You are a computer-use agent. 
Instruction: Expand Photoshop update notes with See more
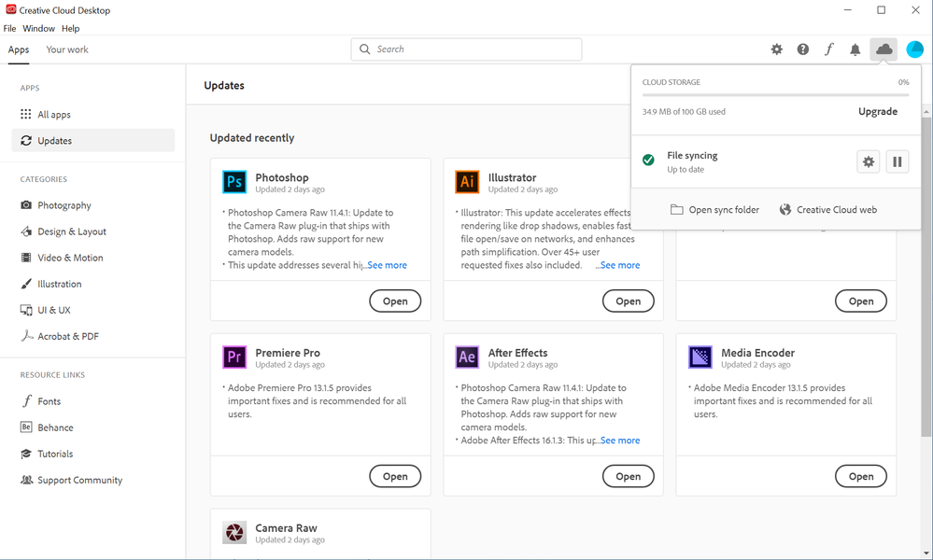(x=386, y=265)
